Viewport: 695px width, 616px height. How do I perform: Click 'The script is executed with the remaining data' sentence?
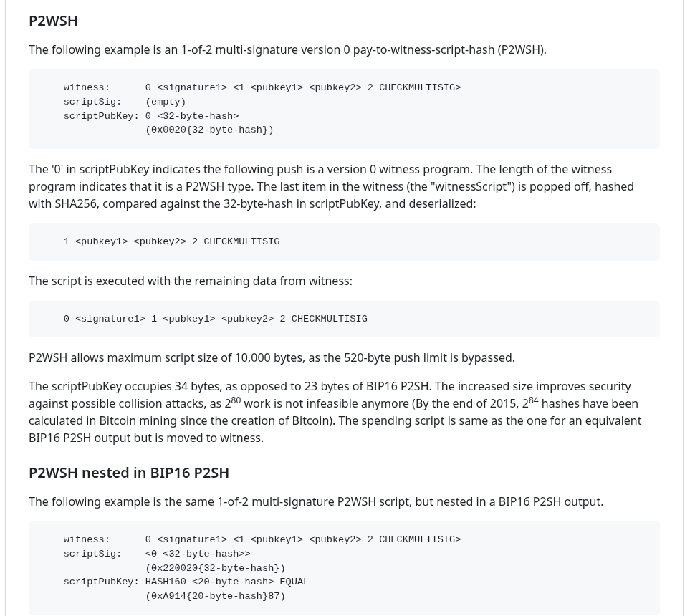pyautogui.click(x=191, y=281)
